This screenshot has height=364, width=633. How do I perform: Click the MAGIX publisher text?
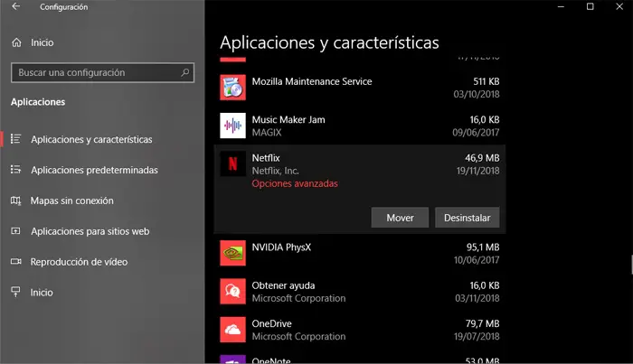(267, 133)
